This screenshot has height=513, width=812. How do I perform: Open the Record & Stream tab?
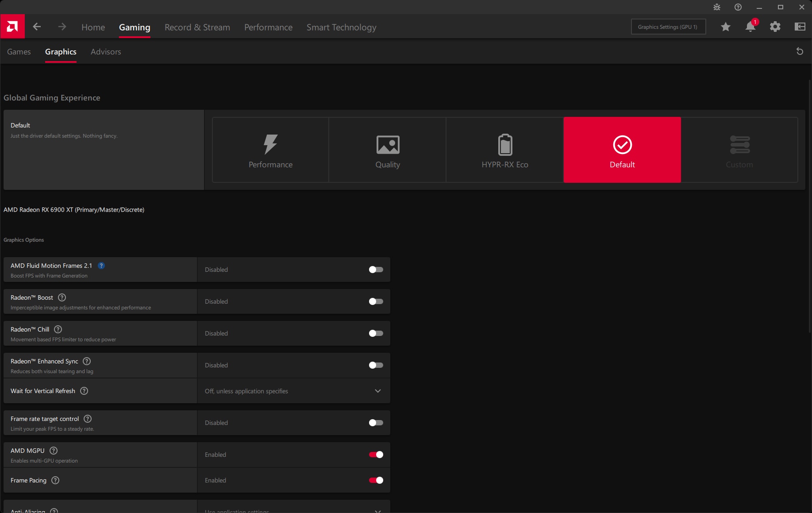[x=197, y=27]
